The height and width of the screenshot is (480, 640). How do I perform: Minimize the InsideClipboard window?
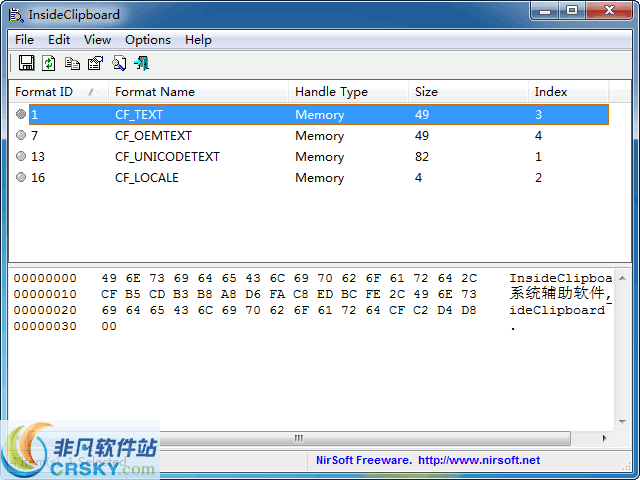[x=544, y=10]
